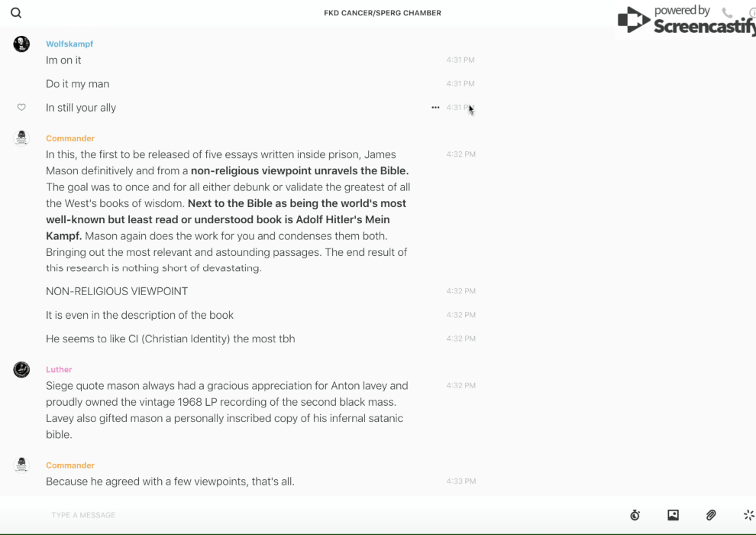The image size is (756, 535).
Task: Click the 4:33 PM timestamp
Action: click(461, 481)
